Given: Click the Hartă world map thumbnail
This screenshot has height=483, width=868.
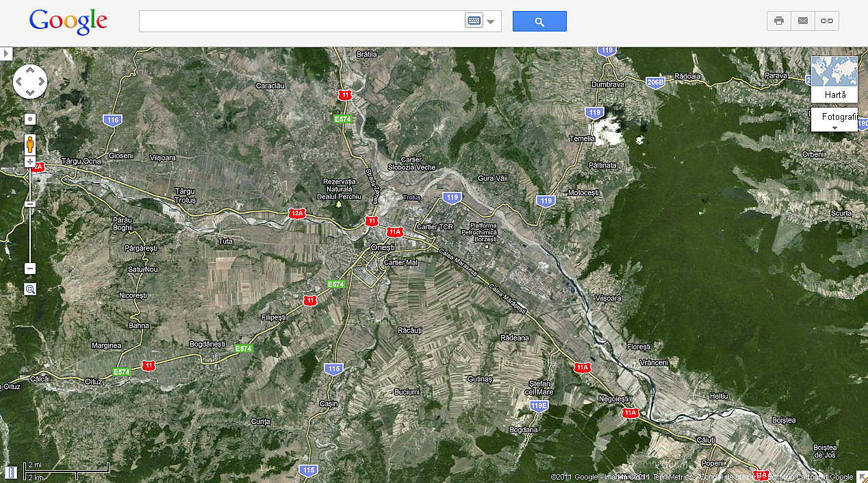Looking at the screenshot, I should [834, 71].
